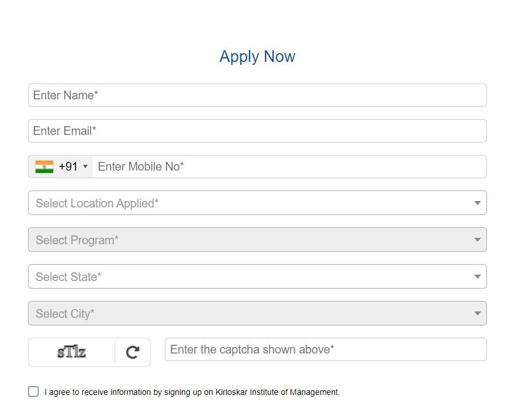The image size is (532, 409).
Task: Tick the agree to receive information checkbox
Action: point(33,391)
